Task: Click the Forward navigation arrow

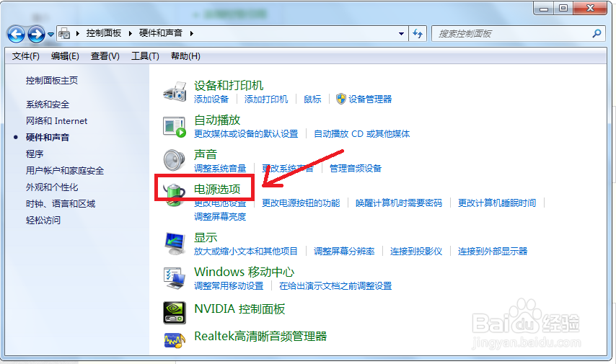Action: [37, 34]
